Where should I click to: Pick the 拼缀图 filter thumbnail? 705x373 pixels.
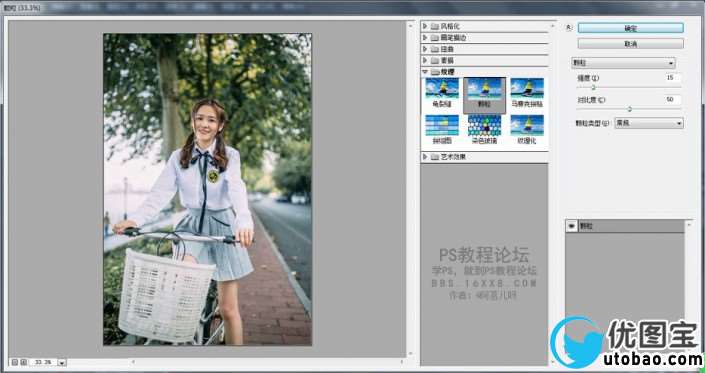[x=442, y=129]
